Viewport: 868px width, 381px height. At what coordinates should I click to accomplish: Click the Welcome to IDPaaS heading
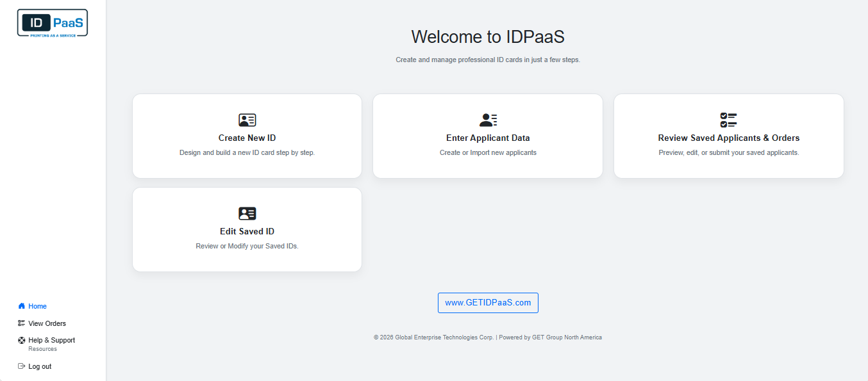coord(488,37)
